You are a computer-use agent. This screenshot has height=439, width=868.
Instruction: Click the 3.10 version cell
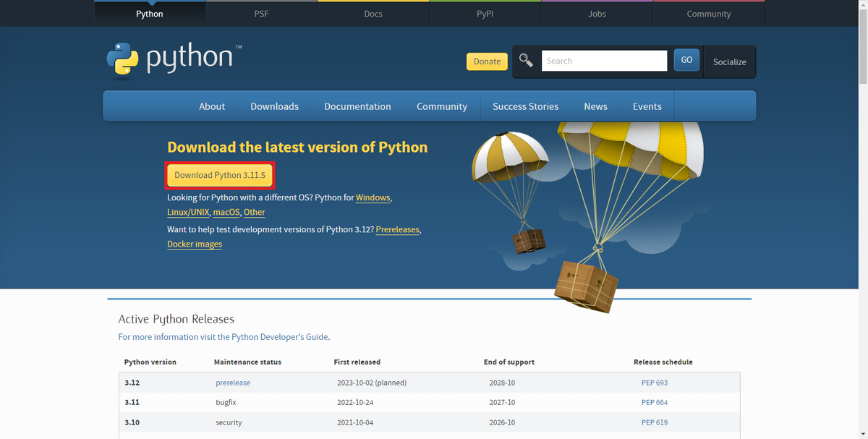[x=132, y=422]
